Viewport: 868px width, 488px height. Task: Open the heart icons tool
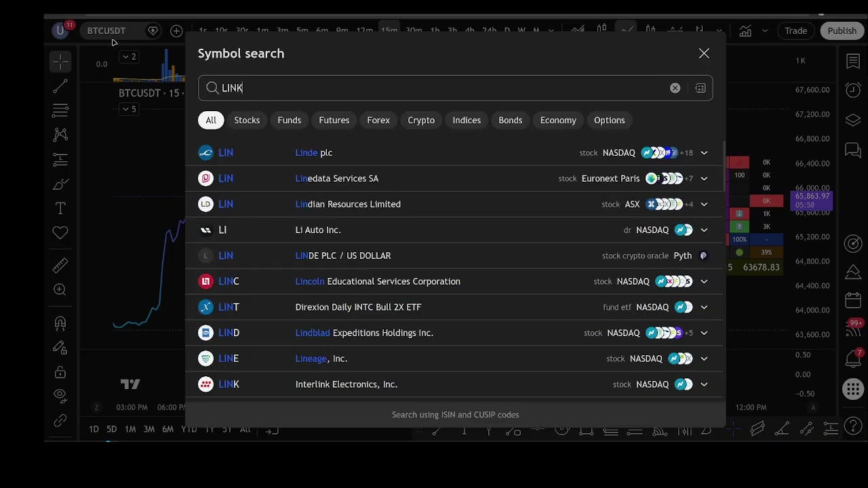[60, 233]
